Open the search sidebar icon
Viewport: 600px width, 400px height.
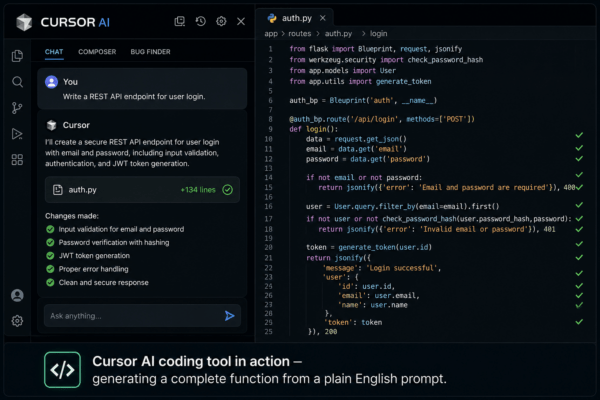click(x=17, y=82)
